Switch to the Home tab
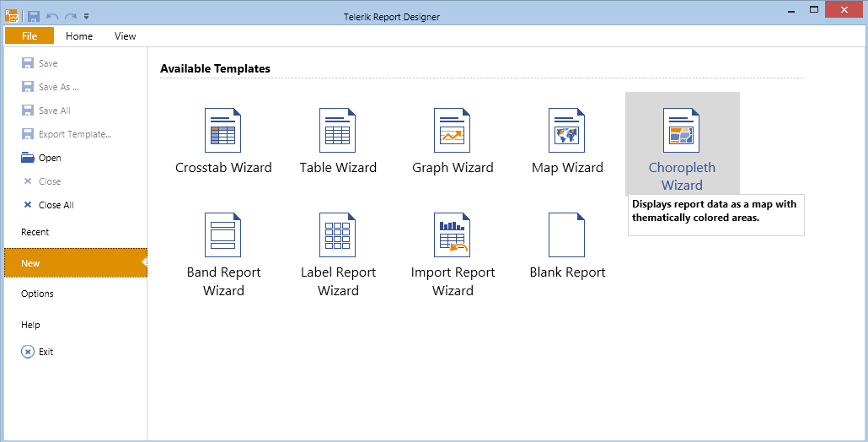This screenshot has height=442, width=868. coord(79,36)
